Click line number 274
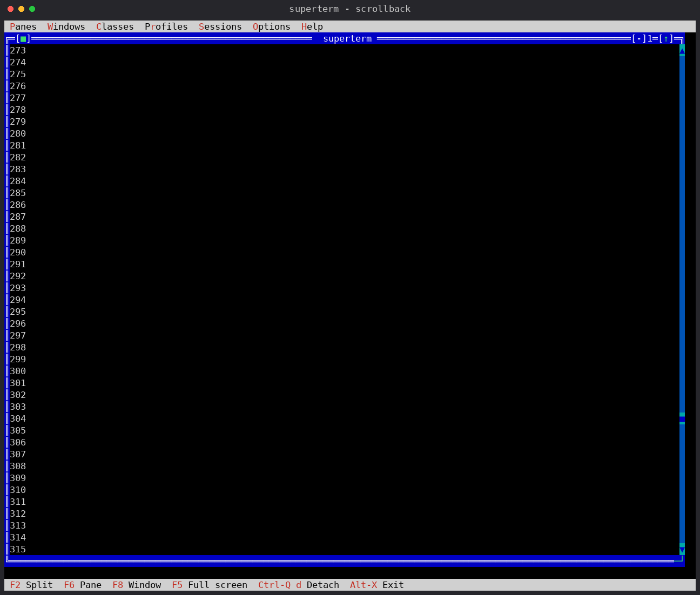Screen dimensions: 700x595 point(18,62)
